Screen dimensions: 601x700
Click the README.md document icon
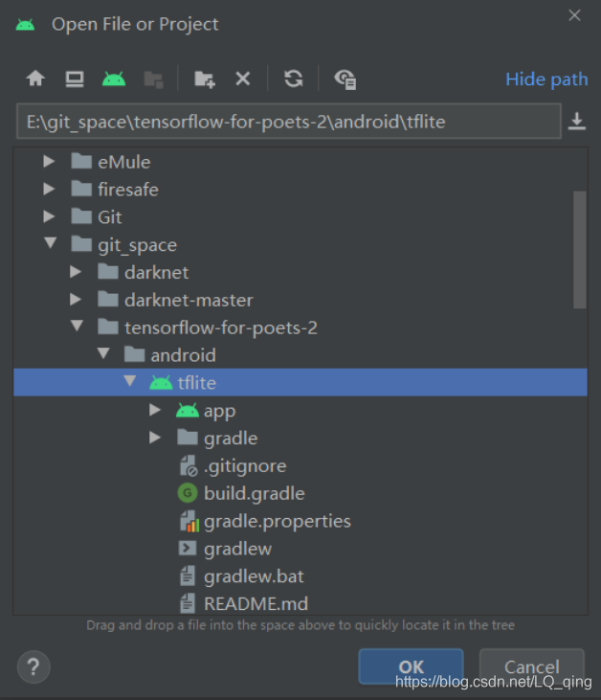click(188, 603)
